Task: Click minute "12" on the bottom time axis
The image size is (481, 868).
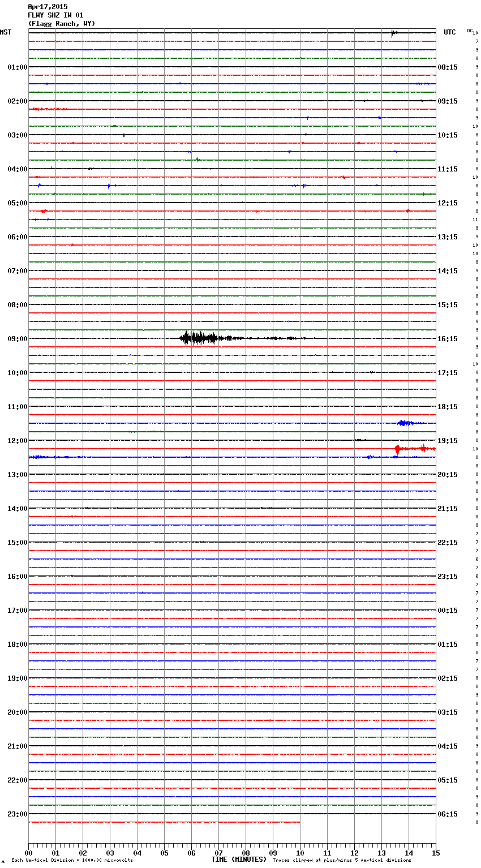Action: [354, 853]
